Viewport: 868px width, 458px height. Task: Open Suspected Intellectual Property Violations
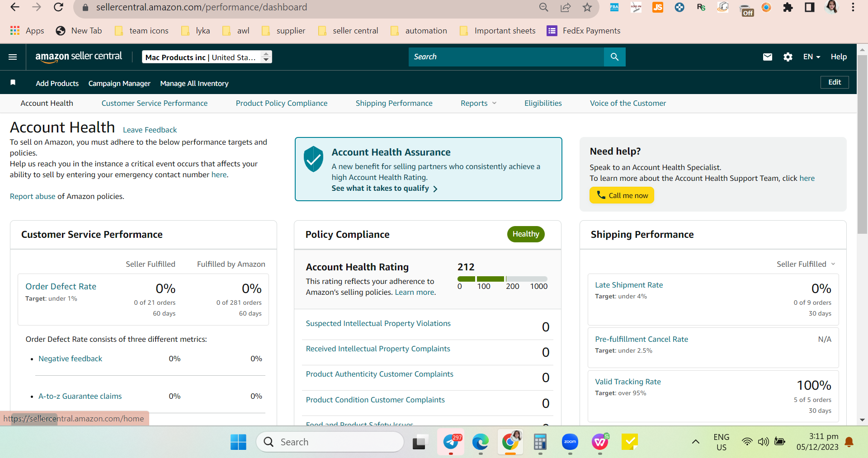pyautogui.click(x=378, y=323)
